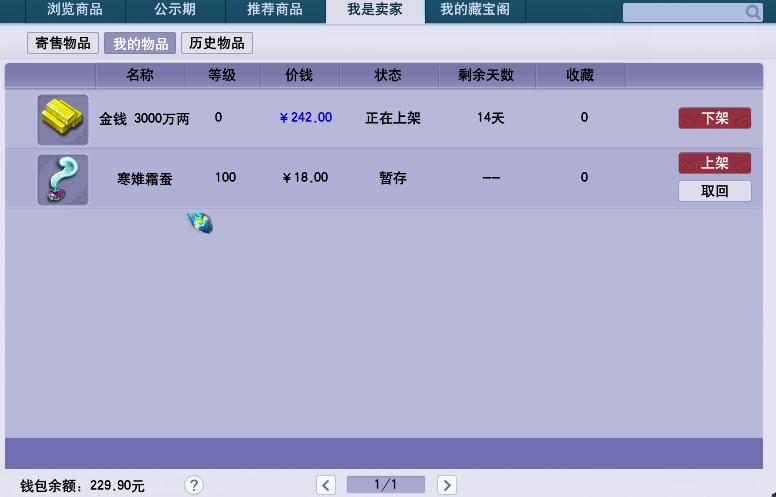Go to the next page arrow
Image resolution: width=776 pixels, height=497 pixels.
point(447,485)
